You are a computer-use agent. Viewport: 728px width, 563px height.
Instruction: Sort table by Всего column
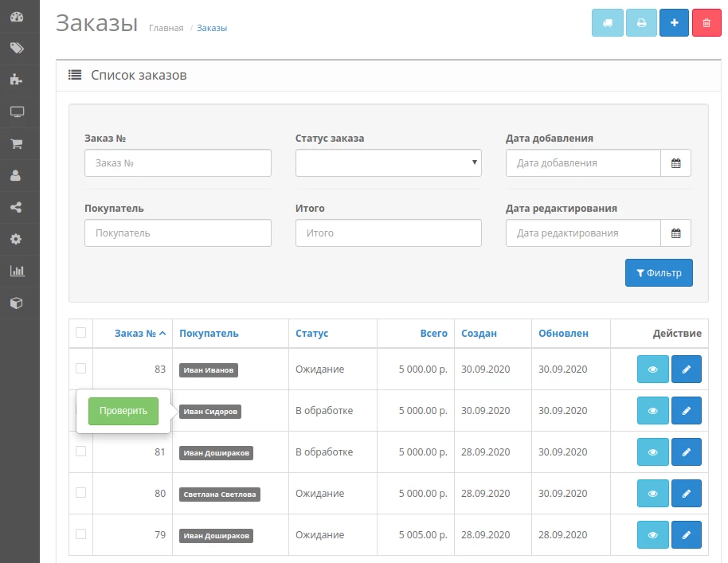(433, 333)
